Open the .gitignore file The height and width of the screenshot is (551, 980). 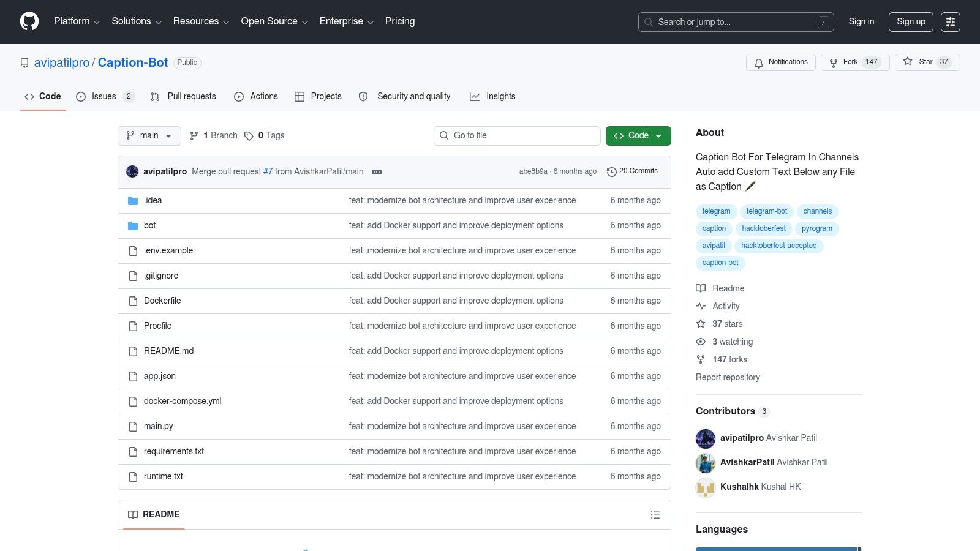(161, 276)
